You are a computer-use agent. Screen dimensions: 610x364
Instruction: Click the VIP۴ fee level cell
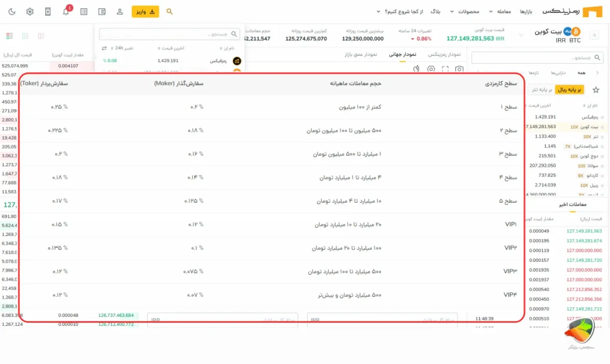510,295
